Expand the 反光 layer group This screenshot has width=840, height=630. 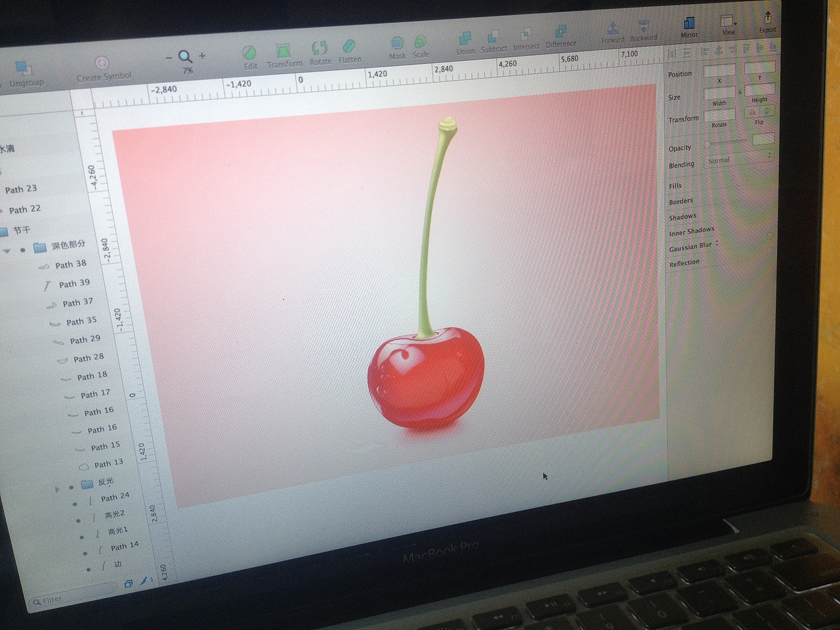pyautogui.click(x=57, y=488)
